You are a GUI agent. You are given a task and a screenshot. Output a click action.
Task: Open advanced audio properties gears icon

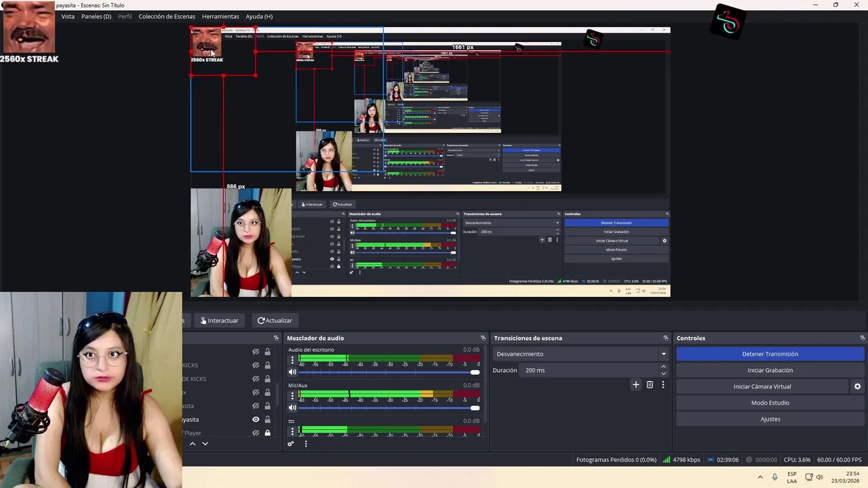[291, 444]
